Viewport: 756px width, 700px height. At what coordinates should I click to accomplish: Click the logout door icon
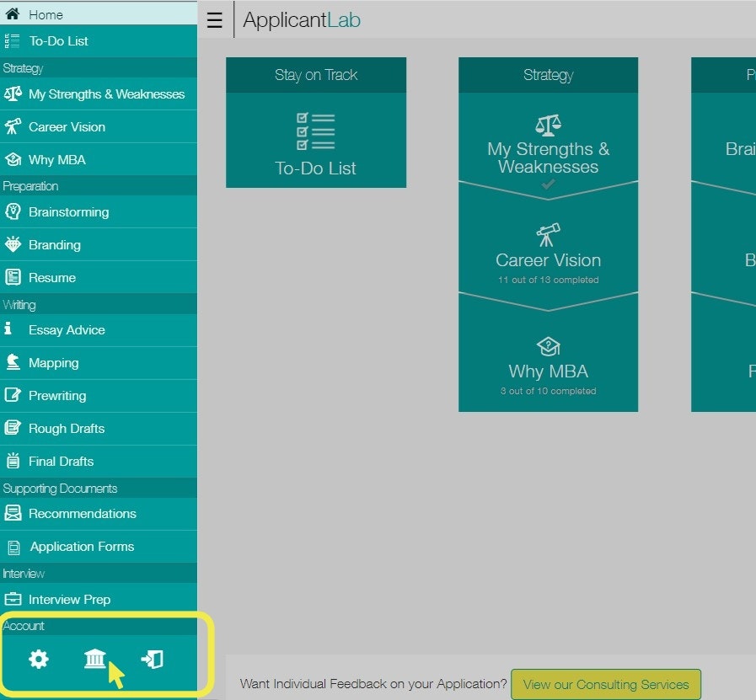153,659
